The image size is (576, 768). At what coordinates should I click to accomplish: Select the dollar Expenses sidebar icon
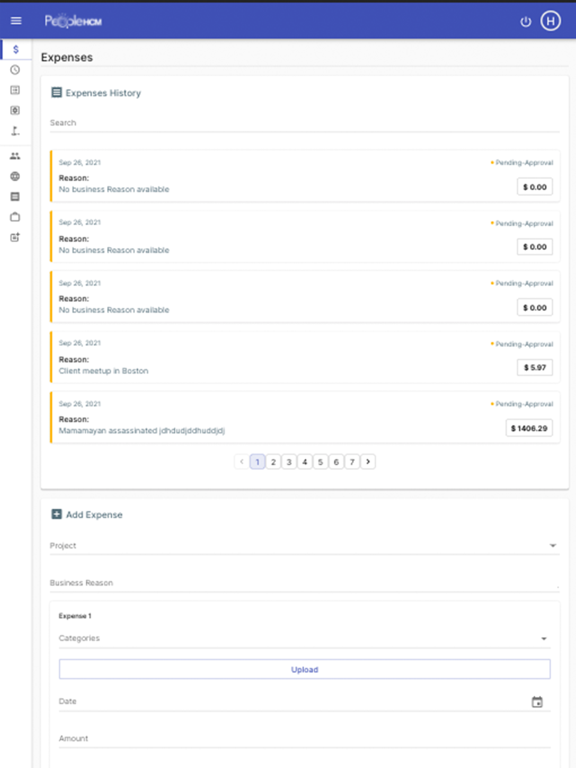click(16, 49)
